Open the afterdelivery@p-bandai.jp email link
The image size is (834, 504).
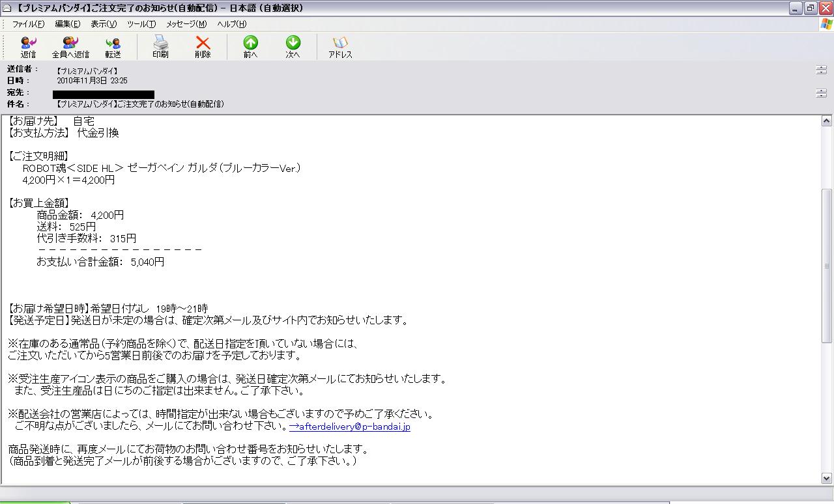point(350,427)
